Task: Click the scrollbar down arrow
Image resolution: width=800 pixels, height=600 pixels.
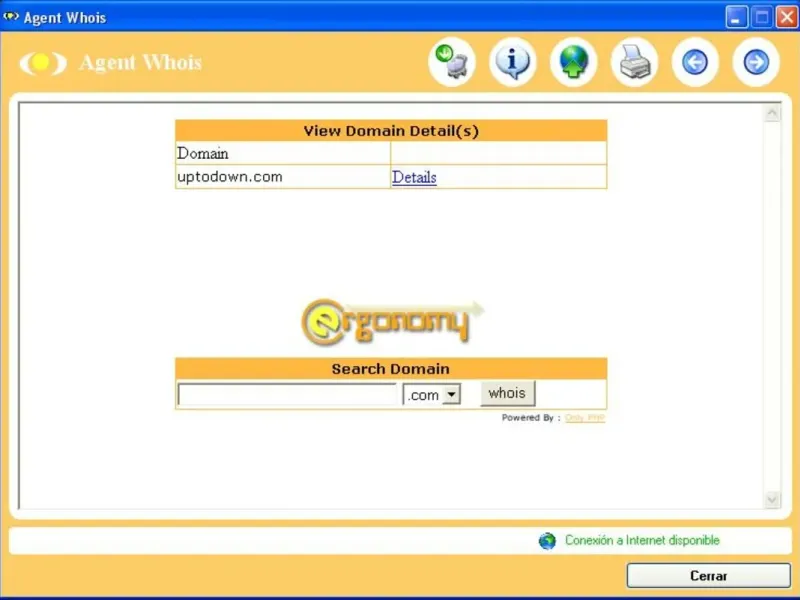Action: click(x=772, y=499)
